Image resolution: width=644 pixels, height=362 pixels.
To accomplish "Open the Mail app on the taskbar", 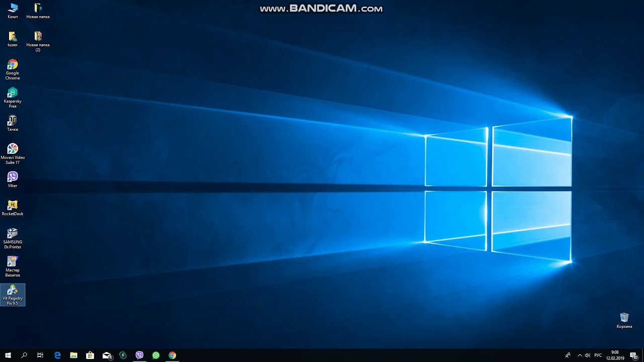I will click(107, 355).
